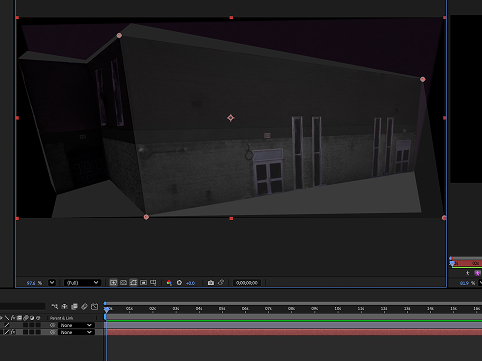Viewport: 482px width, 362px height.
Task: Click the Adjustment Layer column header icon
Action: 32,318
